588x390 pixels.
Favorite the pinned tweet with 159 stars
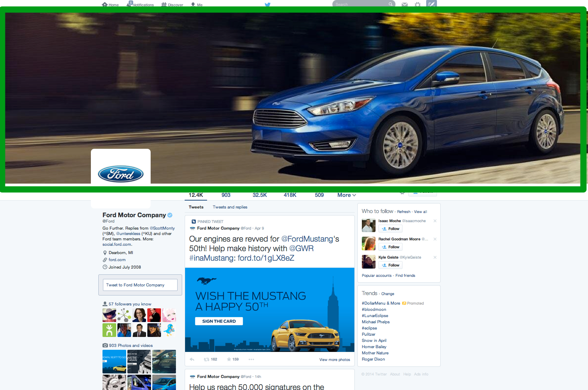[232, 359]
